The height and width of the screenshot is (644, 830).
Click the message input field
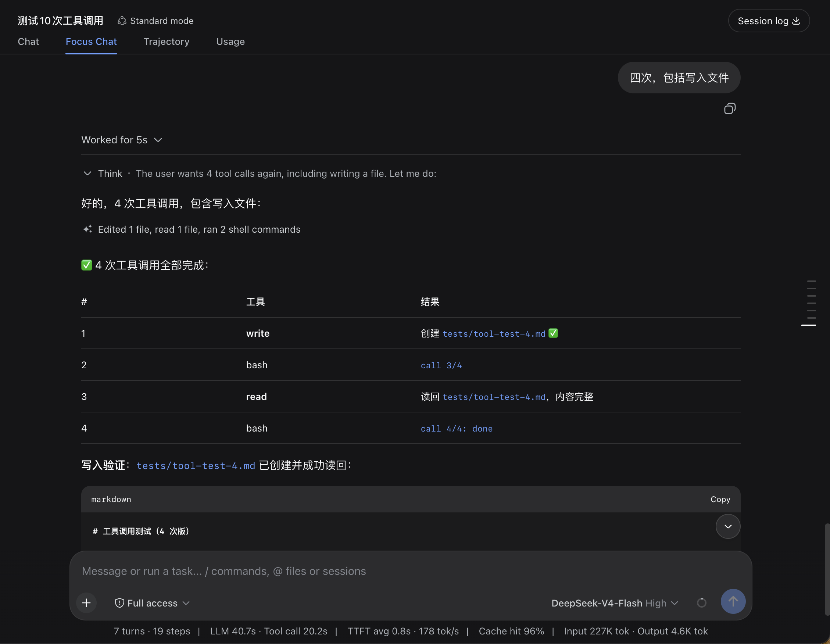(411, 571)
